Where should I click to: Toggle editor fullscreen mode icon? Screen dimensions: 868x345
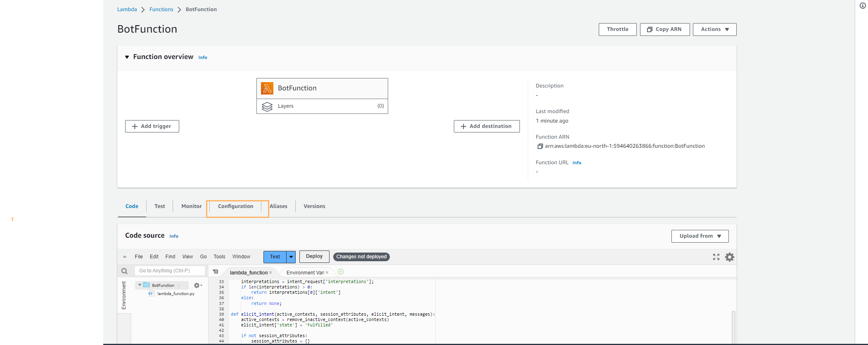pos(716,257)
